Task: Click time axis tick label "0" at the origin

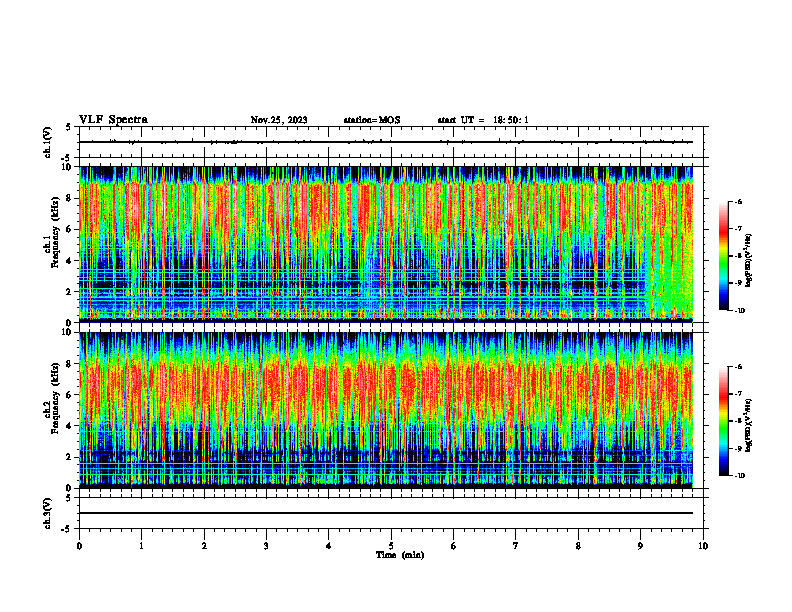Action: [79, 546]
